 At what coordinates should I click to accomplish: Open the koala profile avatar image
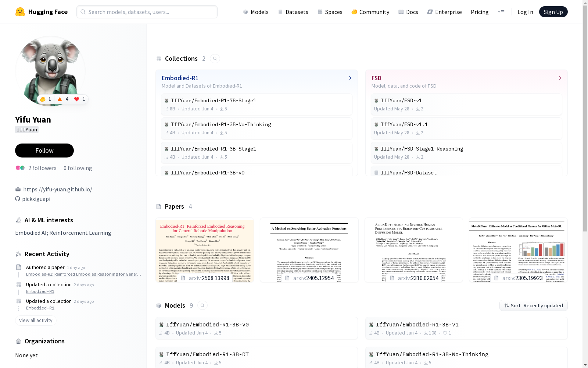50,71
